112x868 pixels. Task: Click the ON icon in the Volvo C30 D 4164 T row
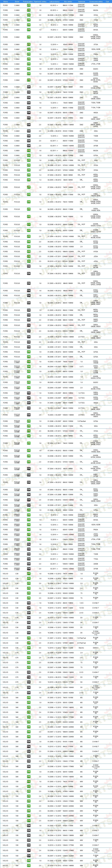(29, 603)
